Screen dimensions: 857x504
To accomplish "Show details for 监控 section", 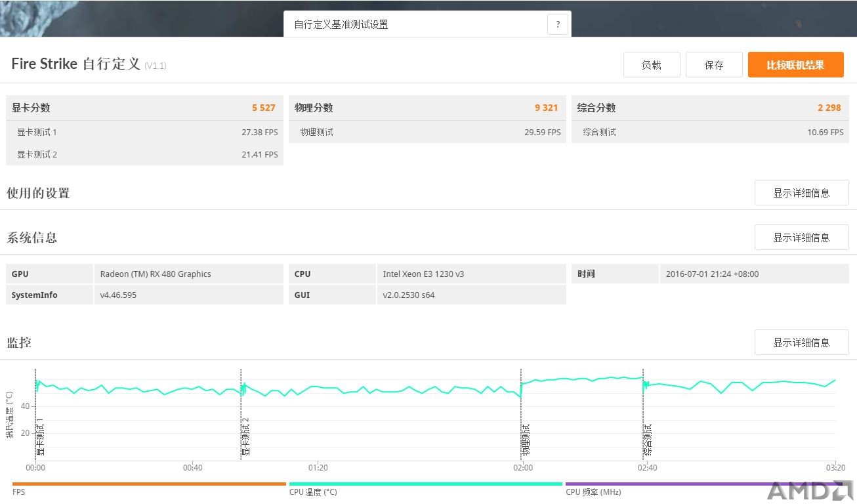I will (x=801, y=343).
